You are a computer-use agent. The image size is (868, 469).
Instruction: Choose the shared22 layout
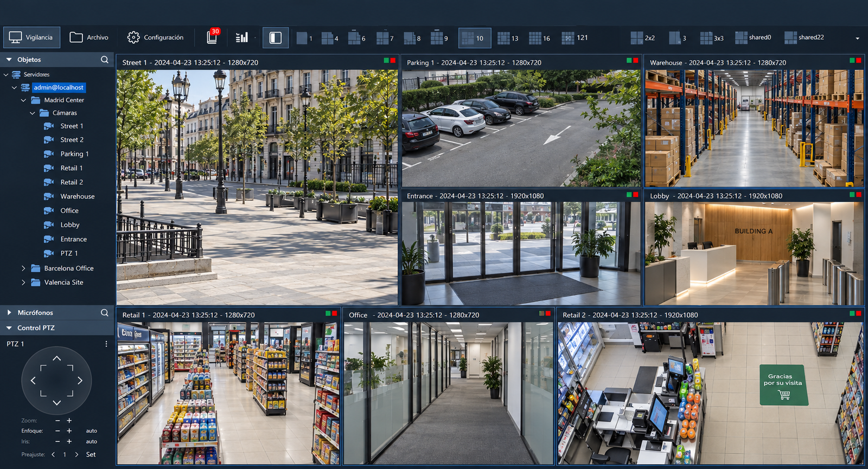coord(804,37)
